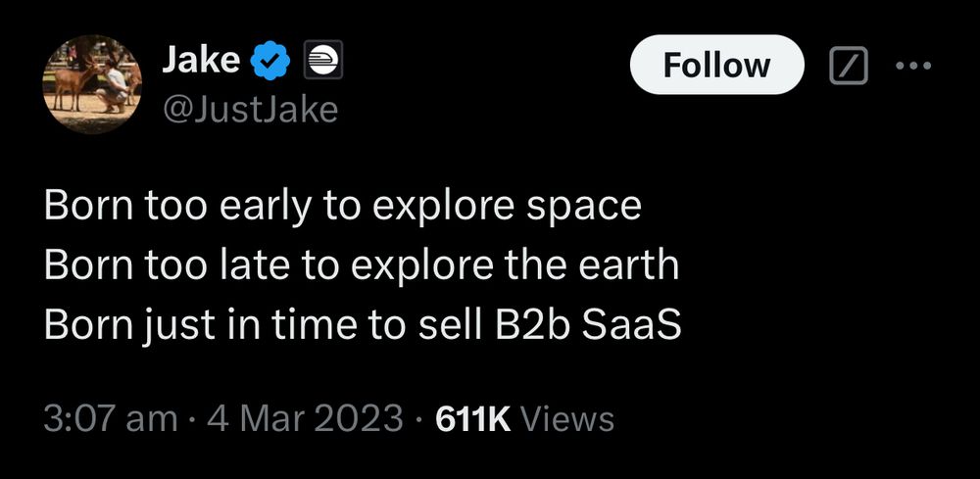Open the three-dot more options menu

[912, 65]
